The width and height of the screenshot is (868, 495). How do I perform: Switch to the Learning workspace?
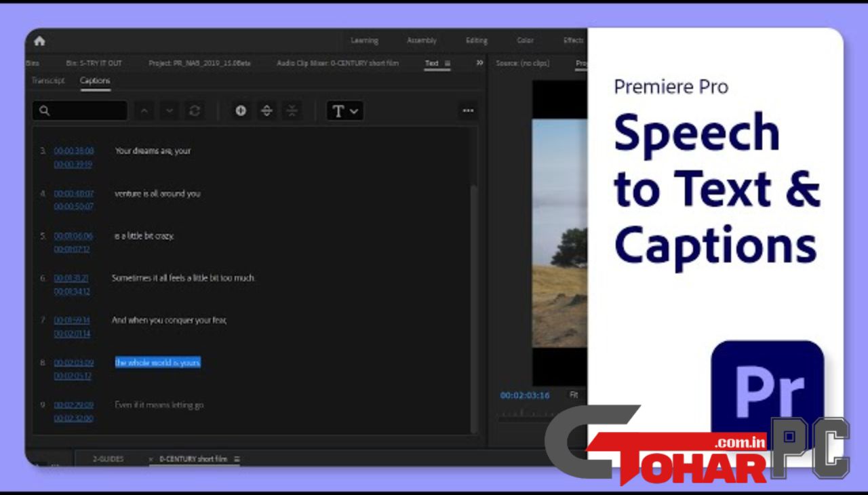tap(364, 41)
